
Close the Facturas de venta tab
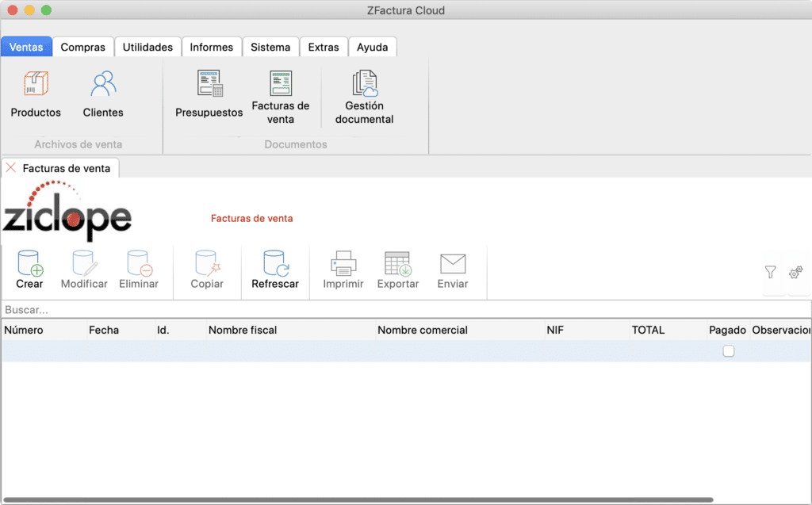[x=10, y=167]
